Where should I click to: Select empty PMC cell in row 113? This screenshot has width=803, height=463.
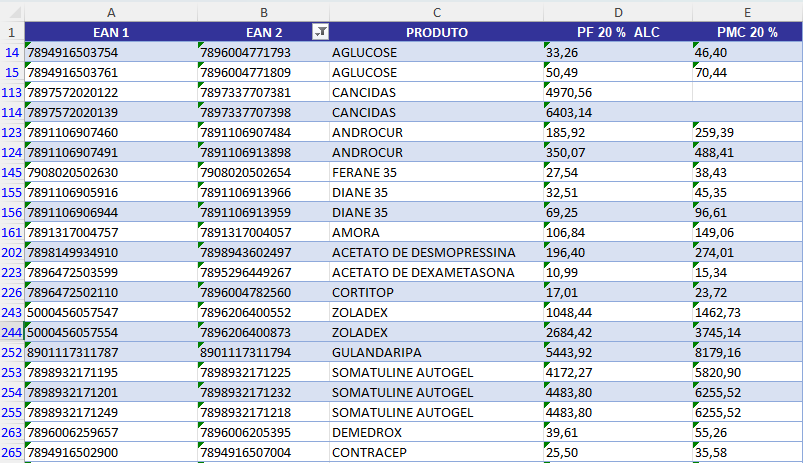click(748, 92)
